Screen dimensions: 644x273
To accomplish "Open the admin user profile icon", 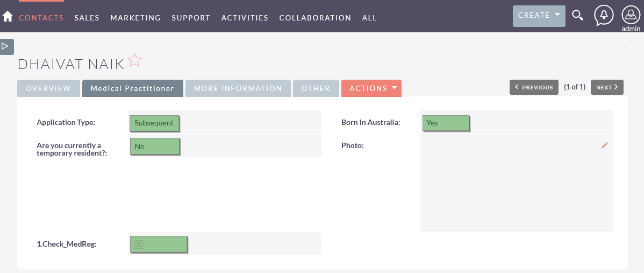I will point(631,15).
